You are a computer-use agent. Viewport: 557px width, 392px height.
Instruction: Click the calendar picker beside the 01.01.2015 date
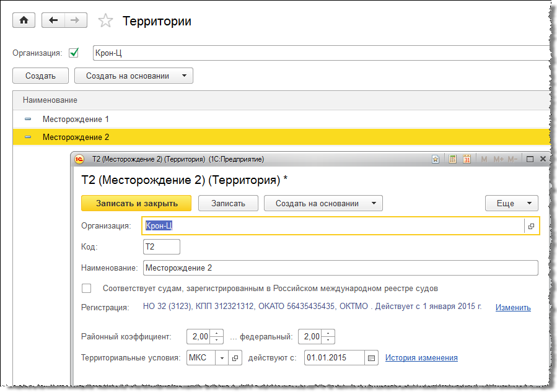(x=371, y=358)
